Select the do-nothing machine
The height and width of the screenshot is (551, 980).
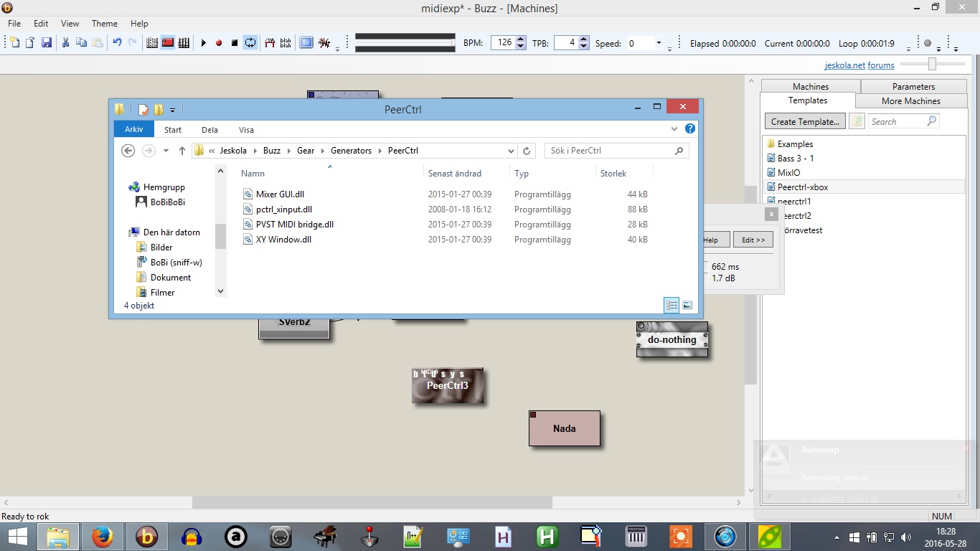672,339
